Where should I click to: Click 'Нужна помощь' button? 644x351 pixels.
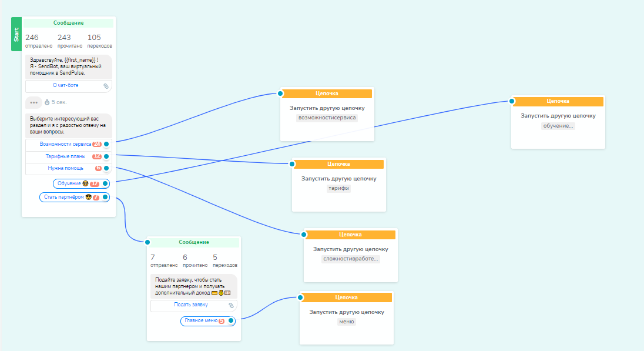click(69, 168)
